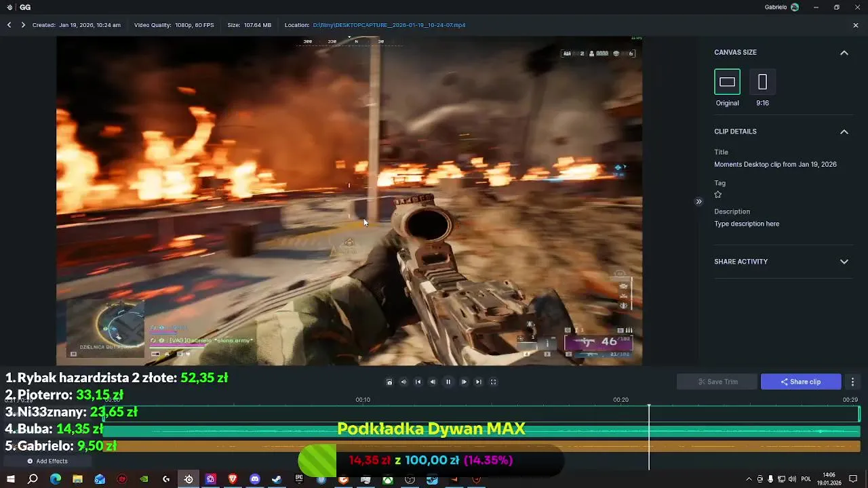Open Brave browser from taskbar

tap(233, 479)
